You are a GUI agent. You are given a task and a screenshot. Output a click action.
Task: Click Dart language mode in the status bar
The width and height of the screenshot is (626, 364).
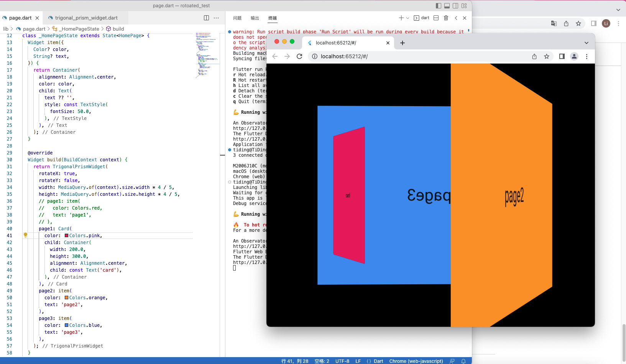(x=378, y=361)
